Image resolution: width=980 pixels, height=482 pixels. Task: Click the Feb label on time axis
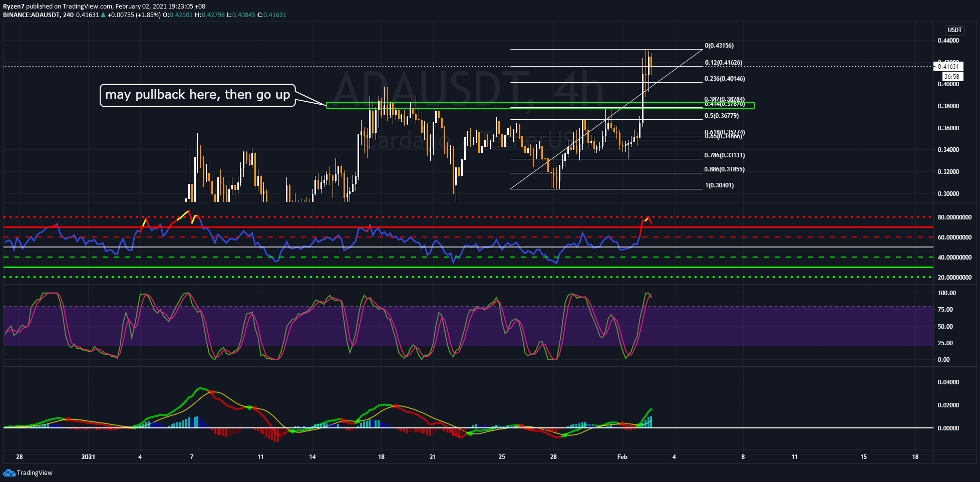(622, 457)
